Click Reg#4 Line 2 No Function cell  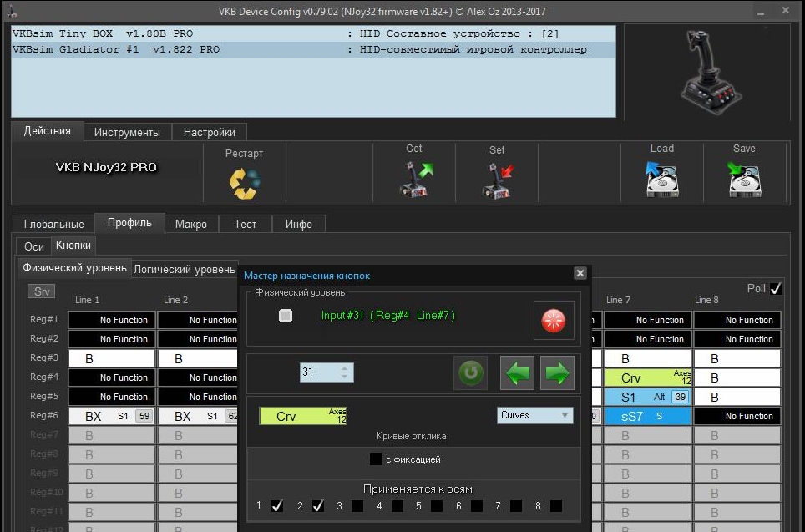point(198,378)
